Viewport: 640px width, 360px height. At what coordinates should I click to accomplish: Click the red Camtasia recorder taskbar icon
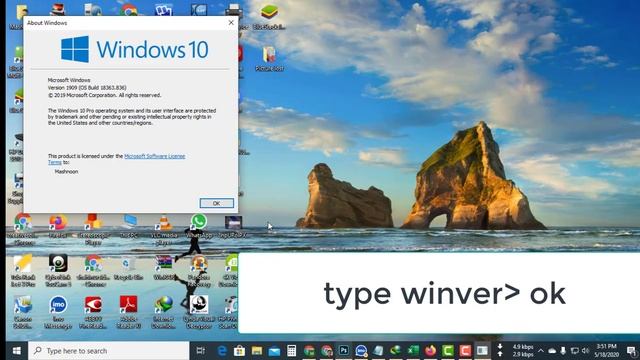(465, 351)
